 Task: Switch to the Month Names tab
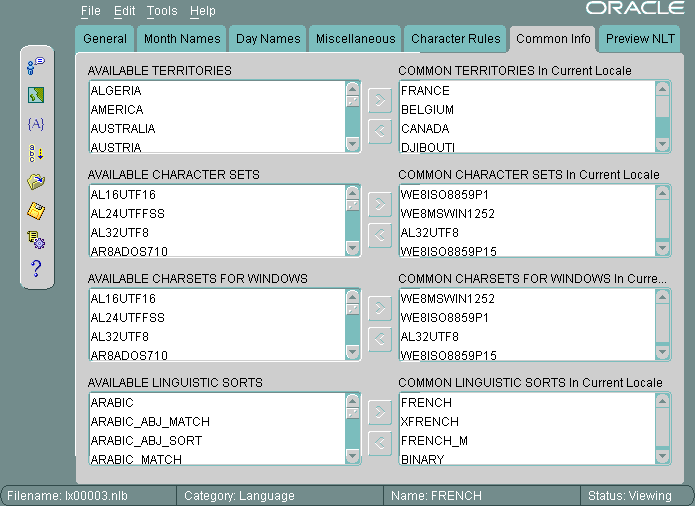click(x=181, y=39)
